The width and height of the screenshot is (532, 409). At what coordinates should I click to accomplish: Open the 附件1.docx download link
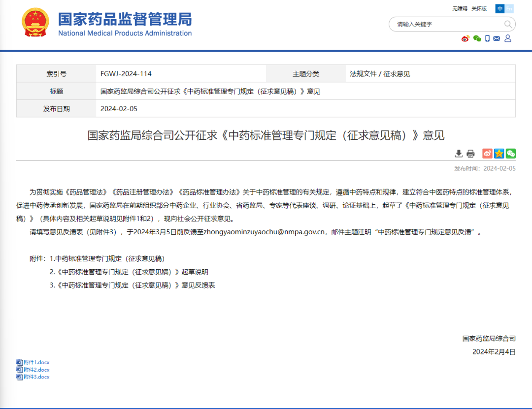pyautogui.click(x=36, y=362)
